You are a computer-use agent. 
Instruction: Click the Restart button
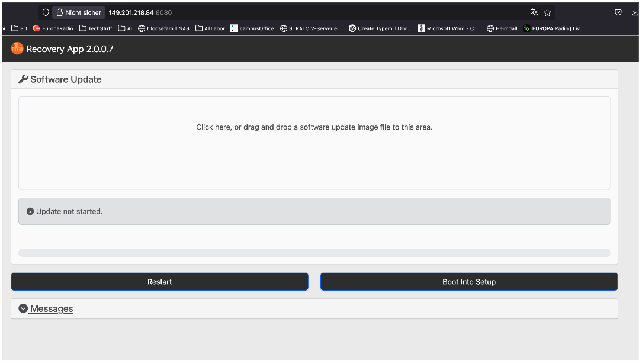(x=159, y=281)
